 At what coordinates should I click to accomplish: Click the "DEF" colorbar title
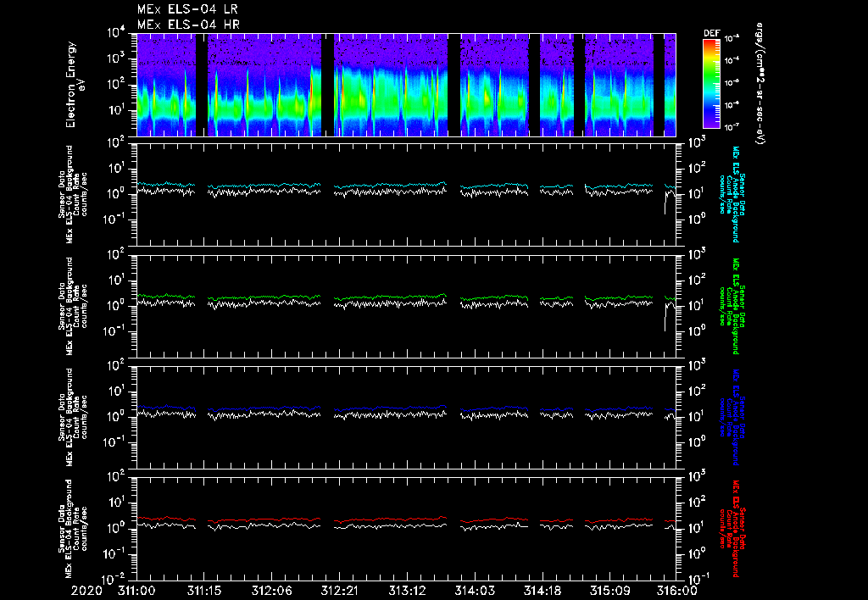(711, 33)
